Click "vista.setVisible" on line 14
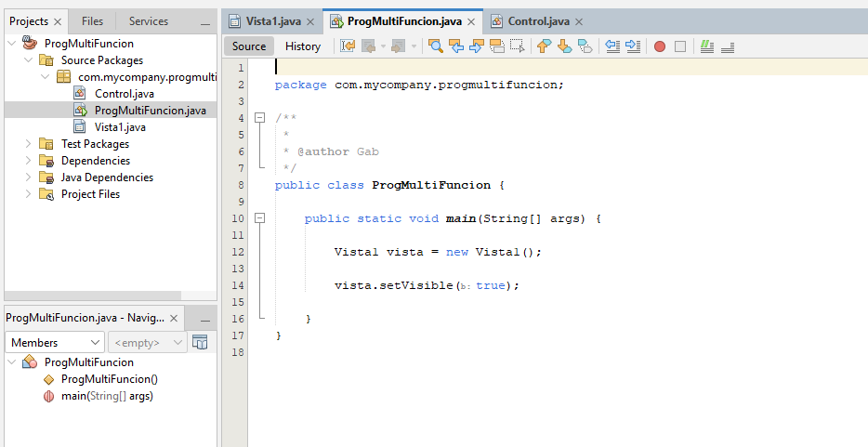868x447 pixels. pyautogui.click(x=394, y=285)
